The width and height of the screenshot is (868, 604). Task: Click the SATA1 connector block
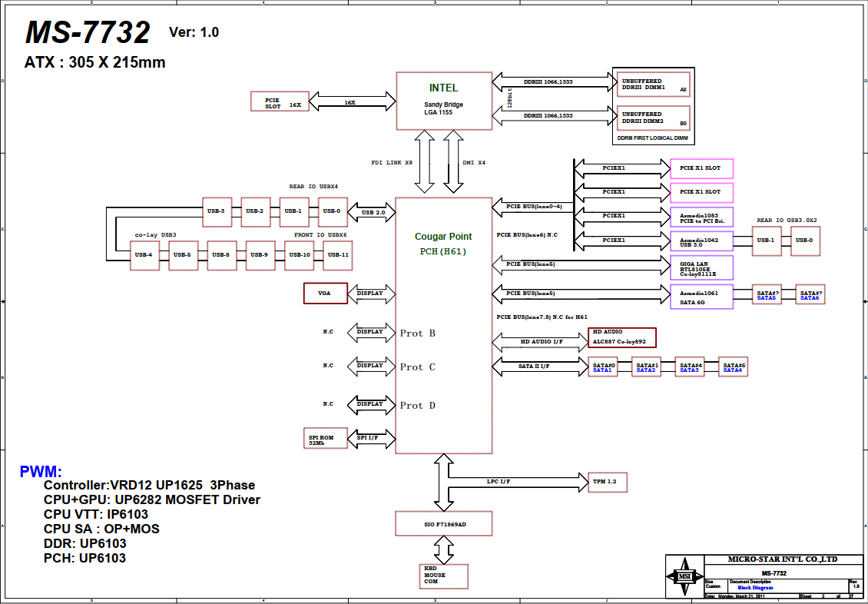603,367
